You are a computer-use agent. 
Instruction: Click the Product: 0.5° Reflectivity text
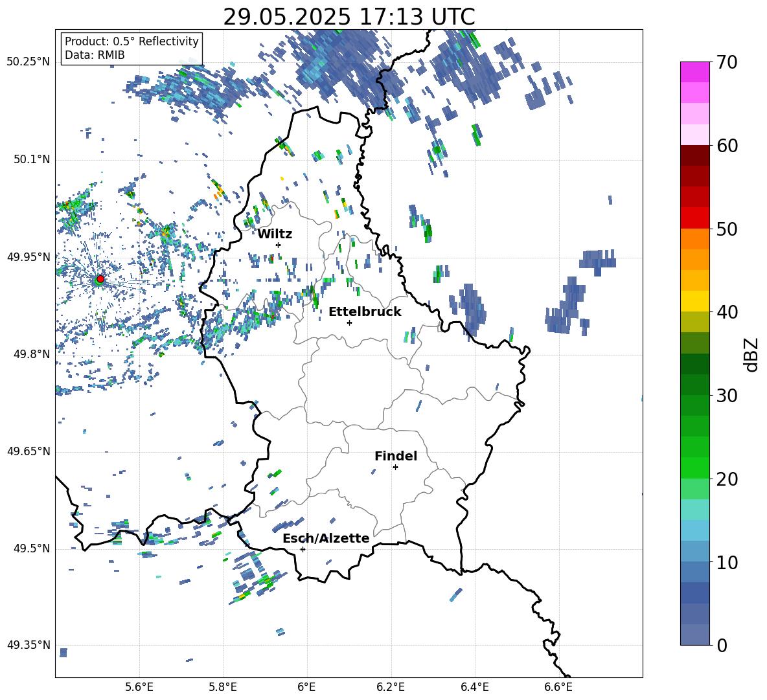[132, 41]
